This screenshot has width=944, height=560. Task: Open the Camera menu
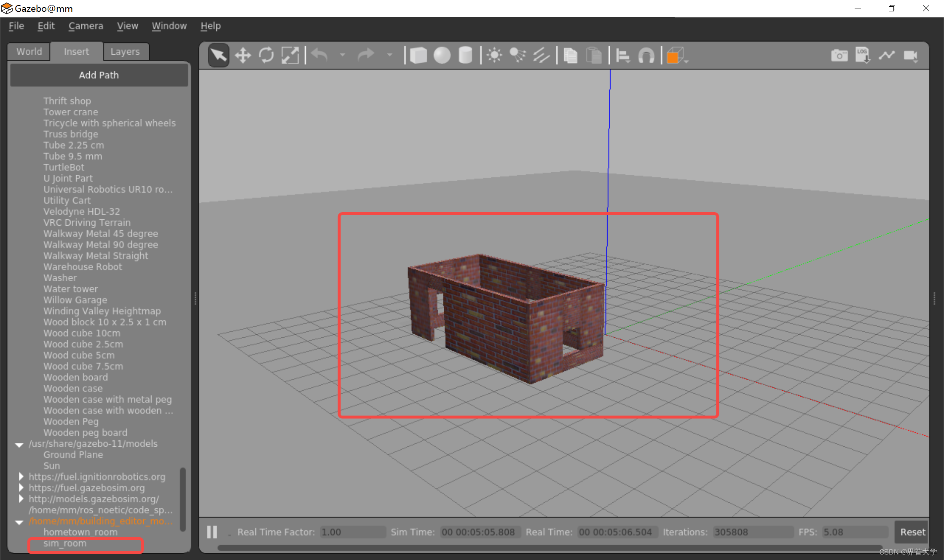[x=86, y=26]
